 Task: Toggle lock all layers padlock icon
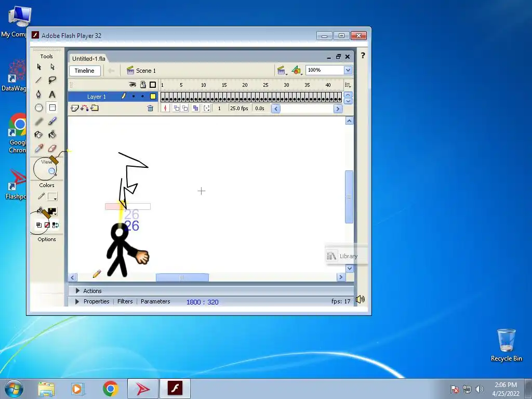143,85
